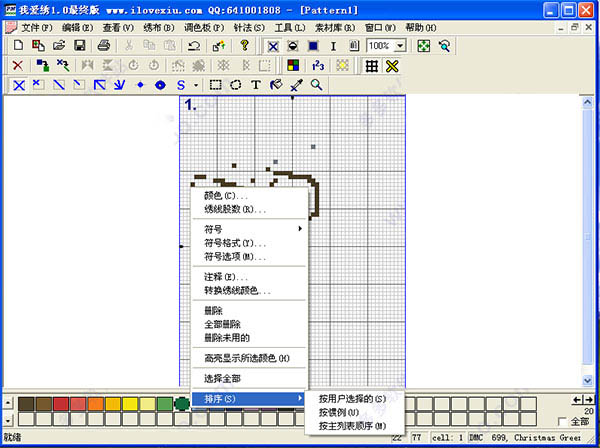Select the full cross stitch tool
Screen dimensions: 600x448
19,85
